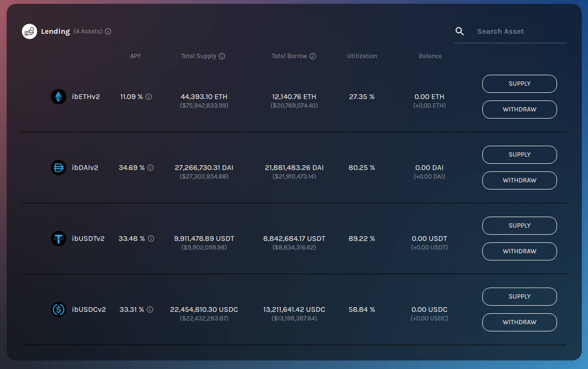Click the 89.22 % utilization value
588x369 pixels.
pyautogui.click(x=362, y=239)
